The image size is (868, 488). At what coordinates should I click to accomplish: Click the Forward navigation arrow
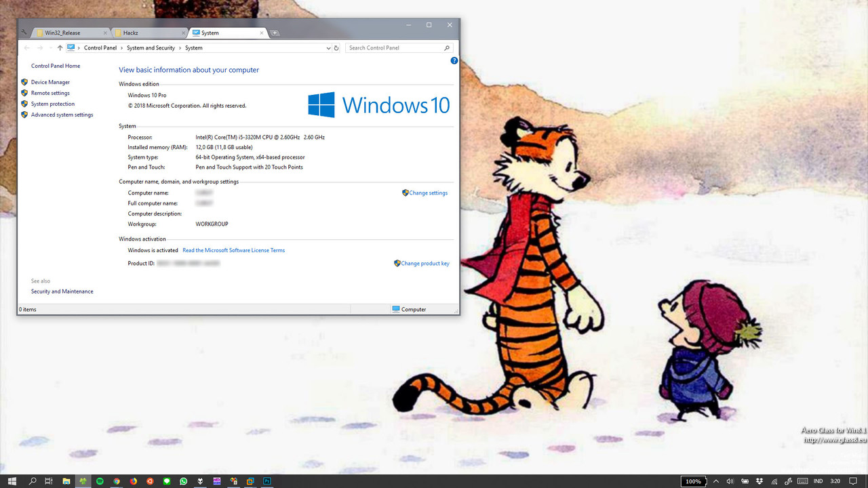(x=40, y=48)
